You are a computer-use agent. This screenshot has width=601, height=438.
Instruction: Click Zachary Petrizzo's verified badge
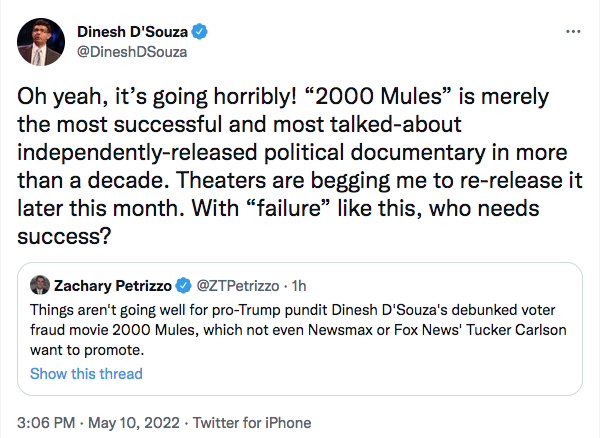pos(184,284)
